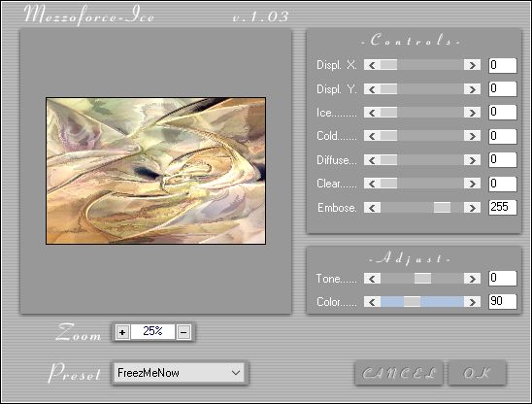The width and height of the screenshot is (532, 404).
Task: Click the preview image thumbnail
Action: point(155,171)
